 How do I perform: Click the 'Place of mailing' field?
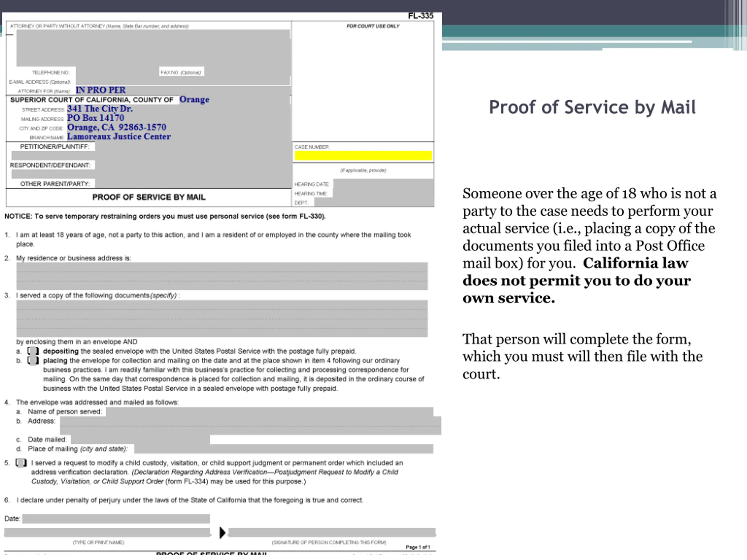(284, 449)
